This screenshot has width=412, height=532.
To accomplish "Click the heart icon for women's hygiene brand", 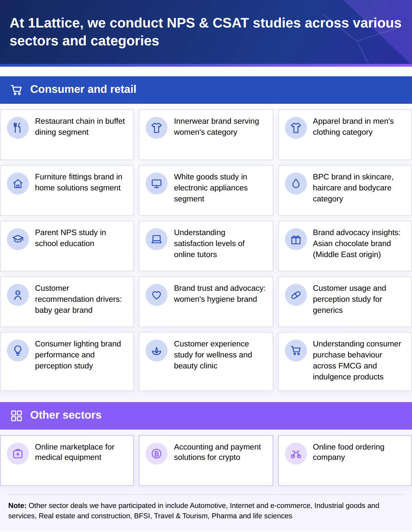I will 157,295.
